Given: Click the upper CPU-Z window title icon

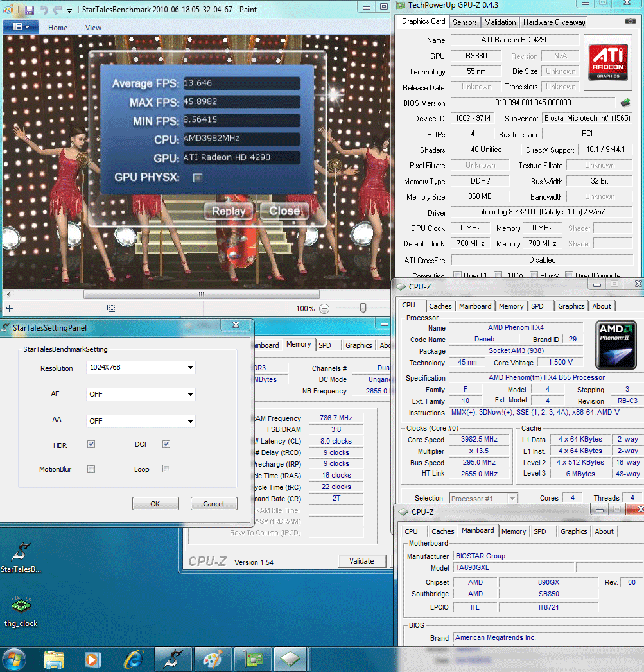Looking at the screenshot, I should coord(401,287).
